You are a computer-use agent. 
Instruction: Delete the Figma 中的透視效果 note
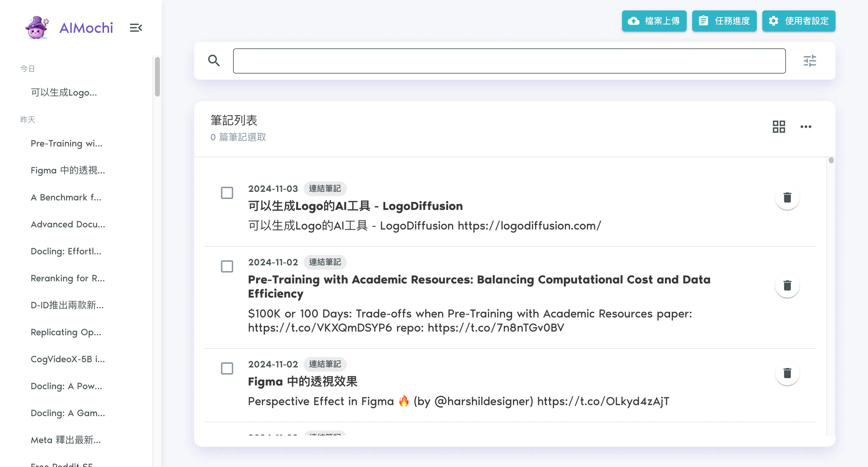pyautogui.click(x=787, y=373)
